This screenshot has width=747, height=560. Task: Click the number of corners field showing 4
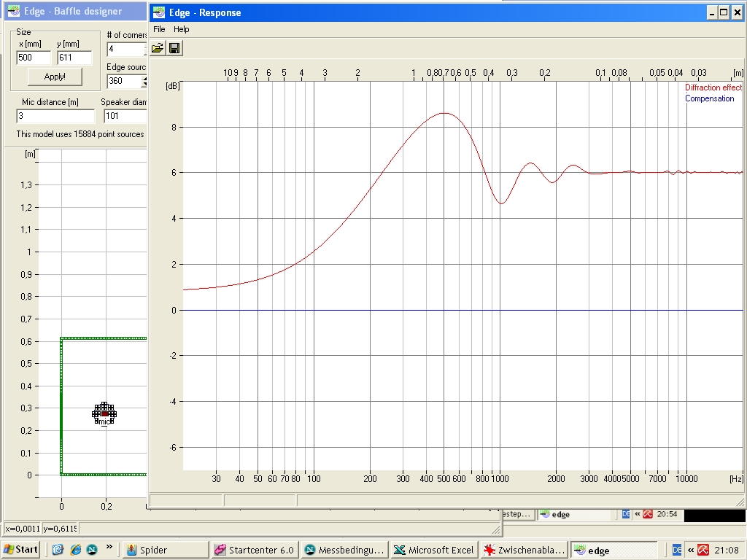126,49
